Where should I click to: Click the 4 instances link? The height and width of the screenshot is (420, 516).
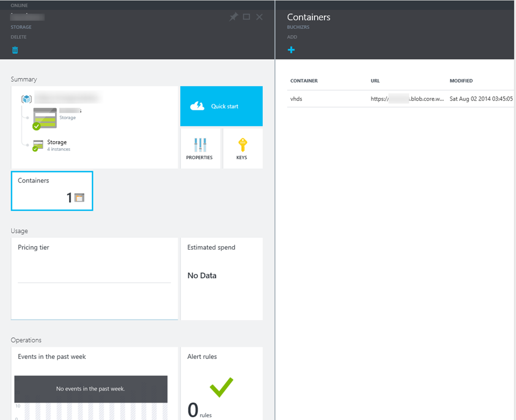pyautogui.click(x=58, y=149)
